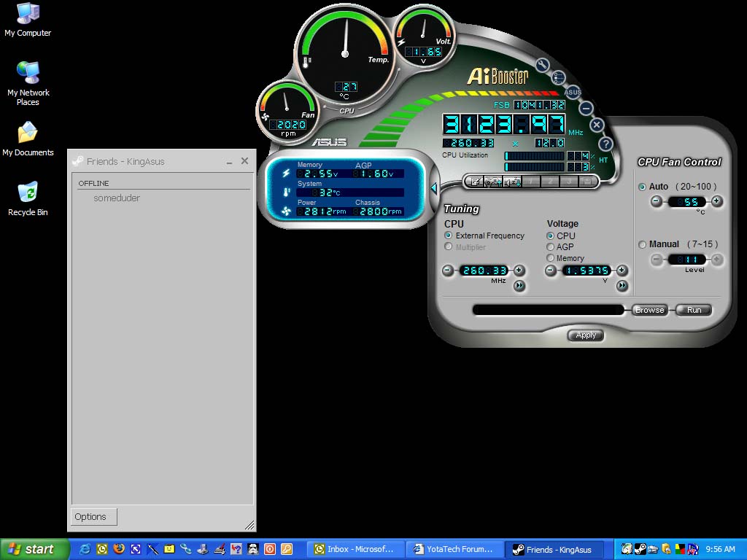Click the program path input field
Image resolution: width=747 pixels, height=560 pixels.
(x=548, y=310)
